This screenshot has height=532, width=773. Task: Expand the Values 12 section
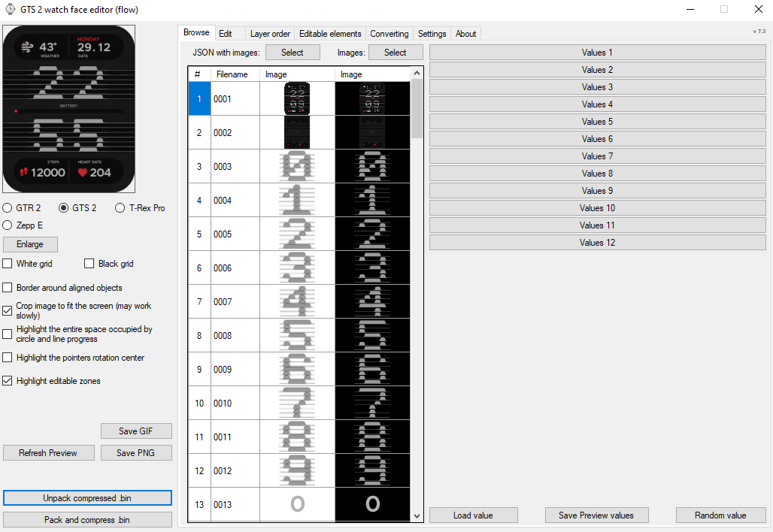598,242
